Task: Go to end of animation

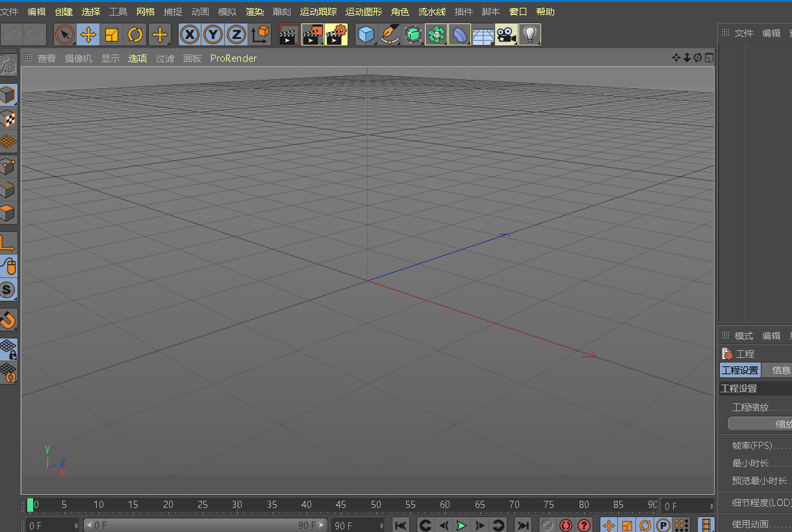Action: coord(522,526)
